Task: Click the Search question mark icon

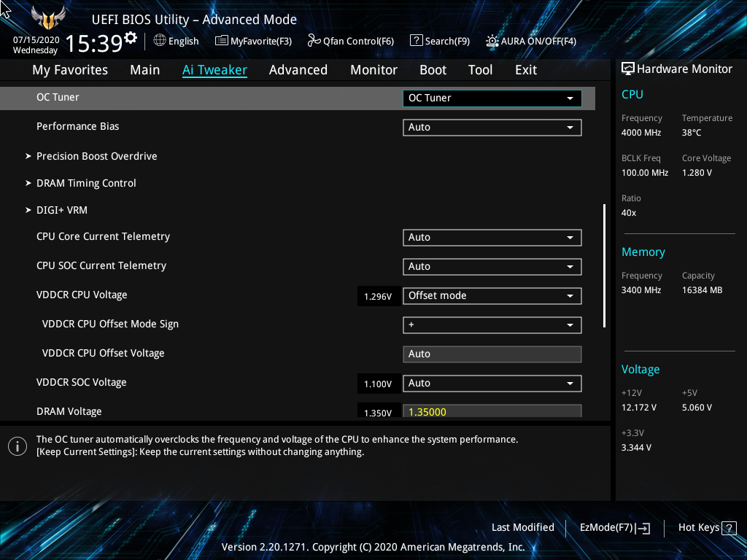Action: click(416, 41)
